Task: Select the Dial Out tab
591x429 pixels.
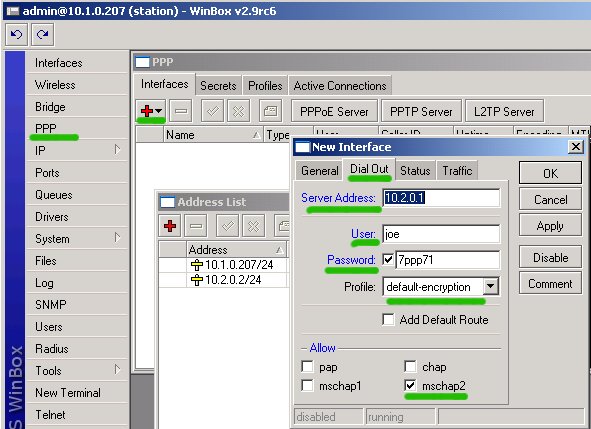Action: 369,169
